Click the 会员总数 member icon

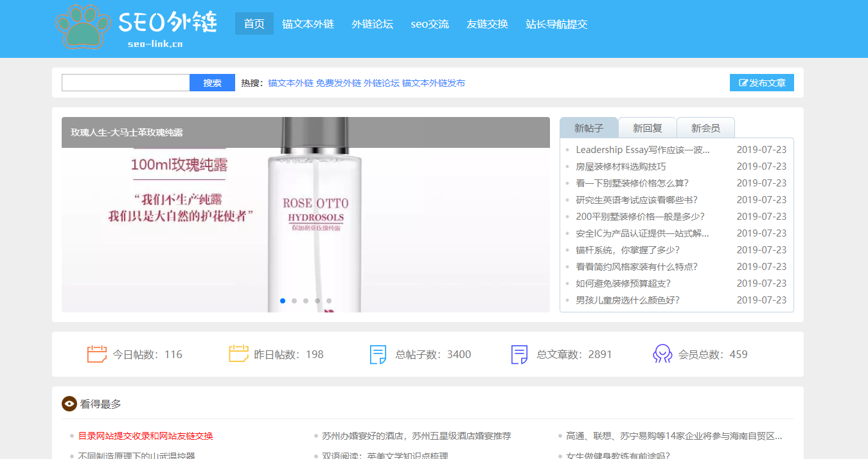click(x=662, y=354)
